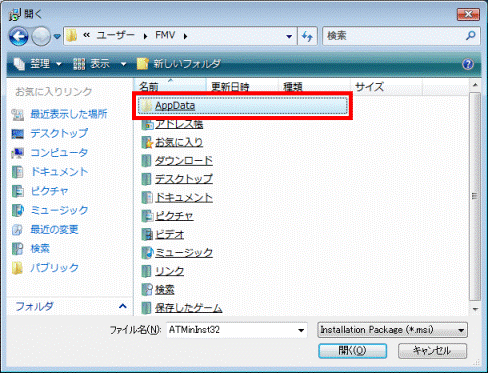
Task: Click the help question mark icon
Action: pos(468,64)
